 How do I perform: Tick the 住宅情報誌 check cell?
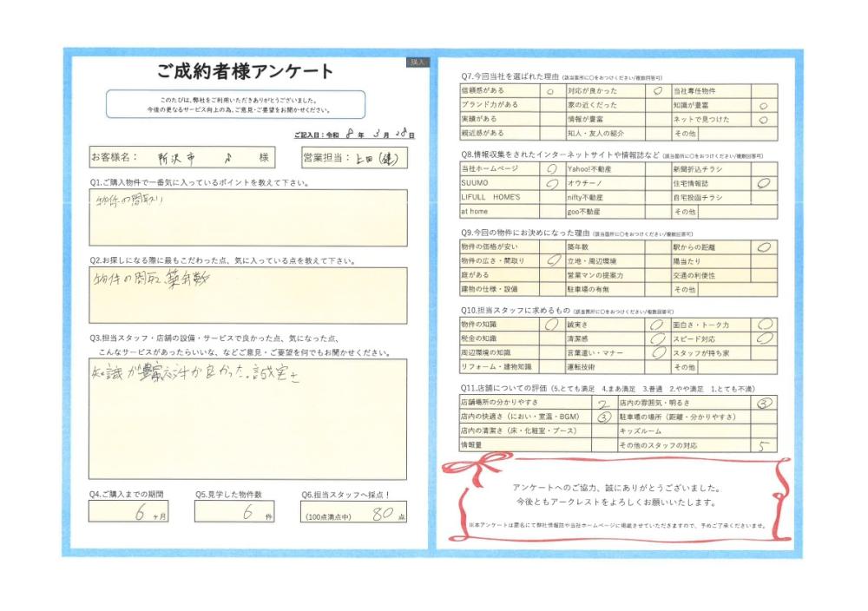pos(764,184)
